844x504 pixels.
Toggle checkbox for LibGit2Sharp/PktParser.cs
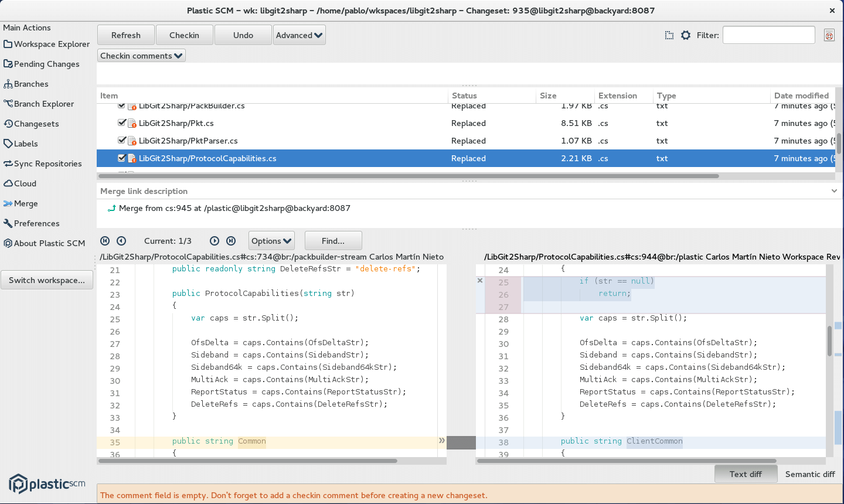[x=122, y=141]
